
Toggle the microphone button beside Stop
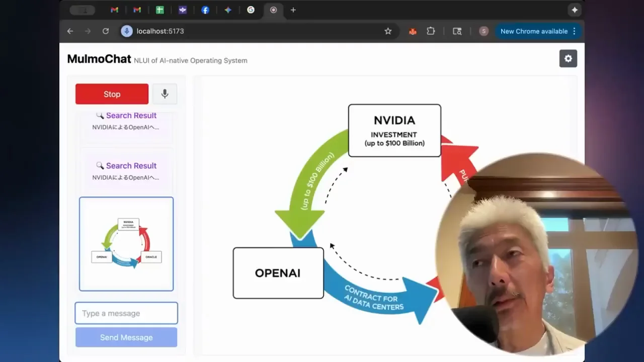pos(165,94)
